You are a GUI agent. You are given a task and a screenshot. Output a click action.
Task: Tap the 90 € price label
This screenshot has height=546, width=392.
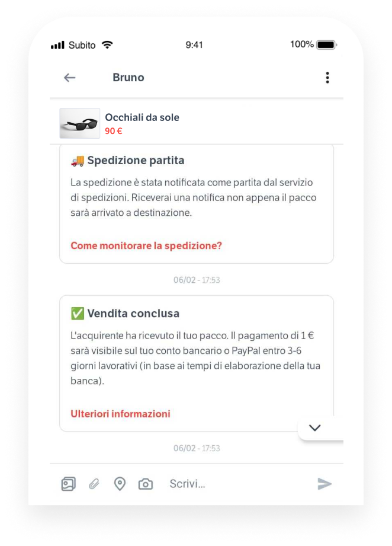pyautogui.click(x=113, y=131)
